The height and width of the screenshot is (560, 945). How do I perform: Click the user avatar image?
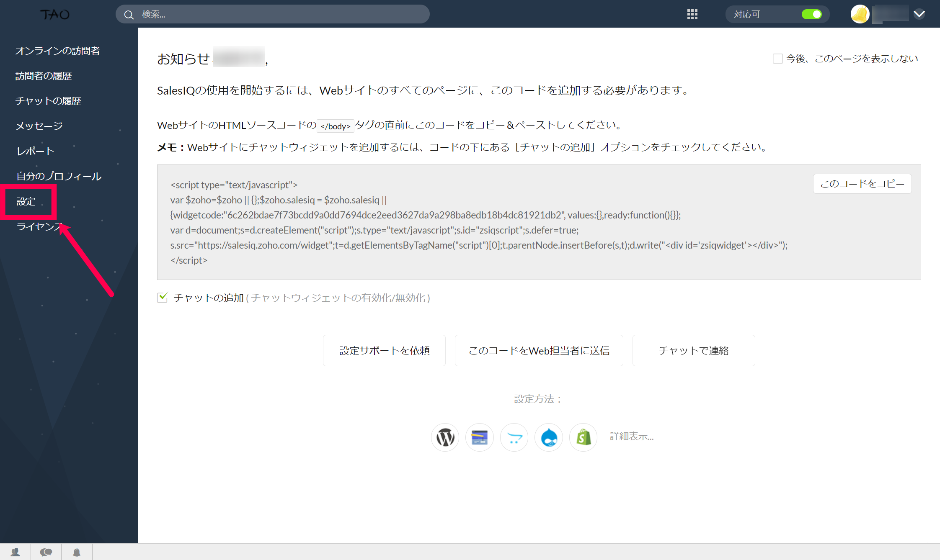(860, 14)
